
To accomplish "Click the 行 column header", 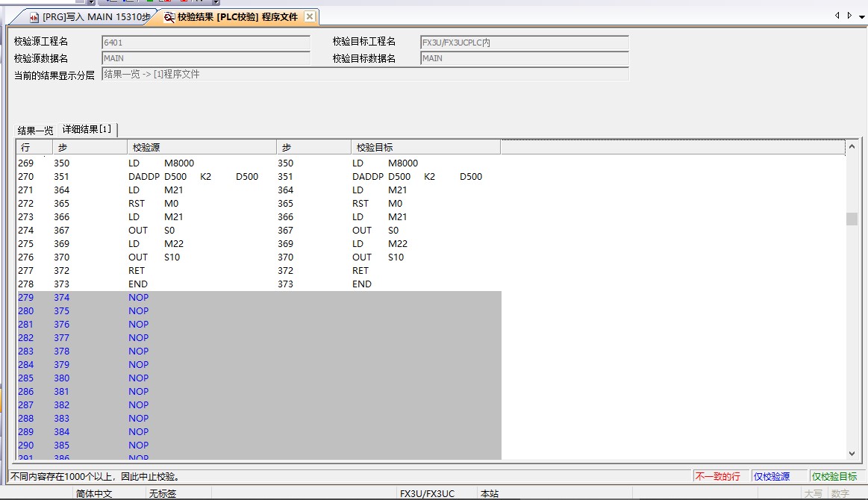I will [x=34, y=148].
